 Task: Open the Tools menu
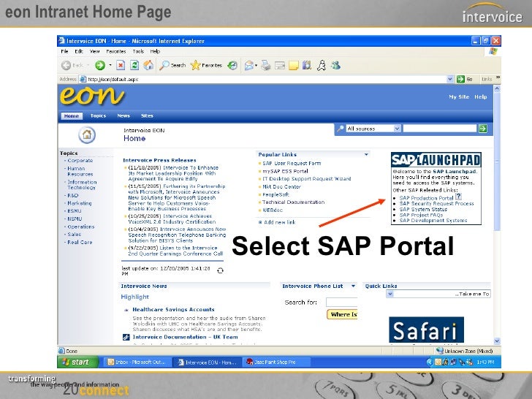pos(138,51)
